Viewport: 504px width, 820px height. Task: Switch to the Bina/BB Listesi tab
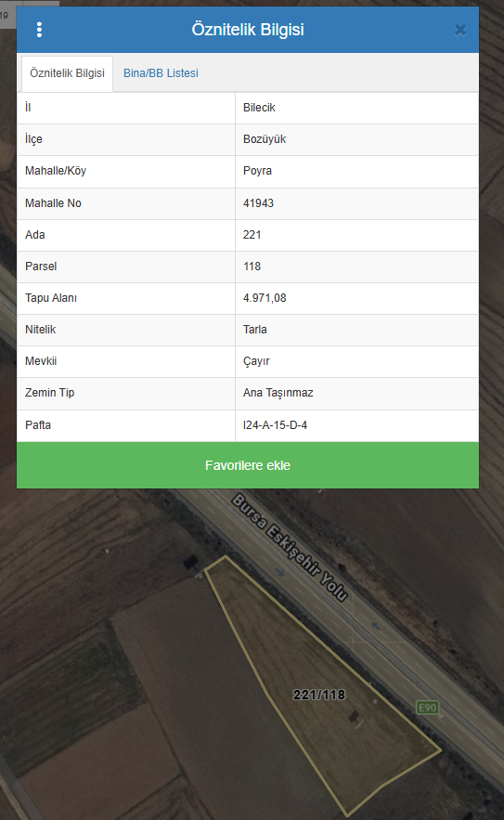[x=161, y=73]
